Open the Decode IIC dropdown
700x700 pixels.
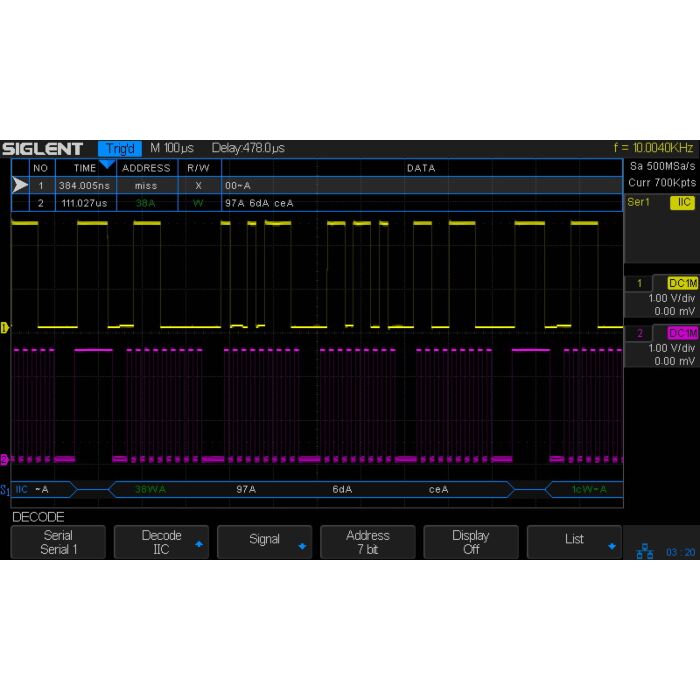[x=161, y=542]
